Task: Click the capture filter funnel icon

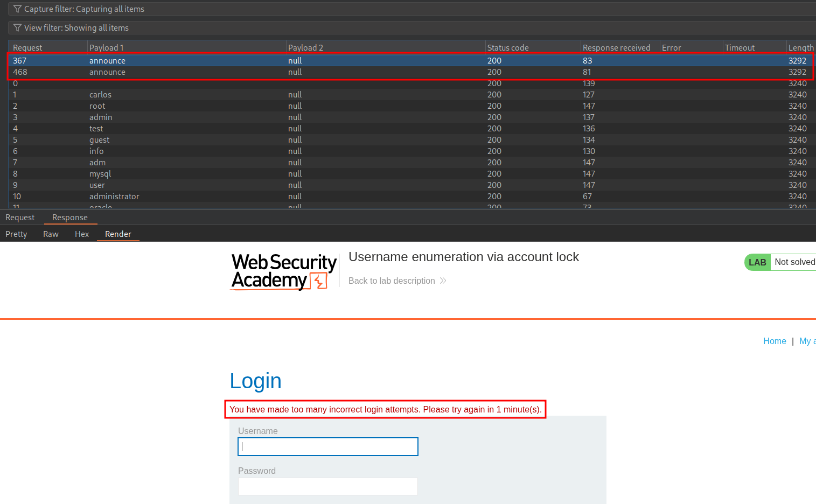Action: (x=17, y=9)
